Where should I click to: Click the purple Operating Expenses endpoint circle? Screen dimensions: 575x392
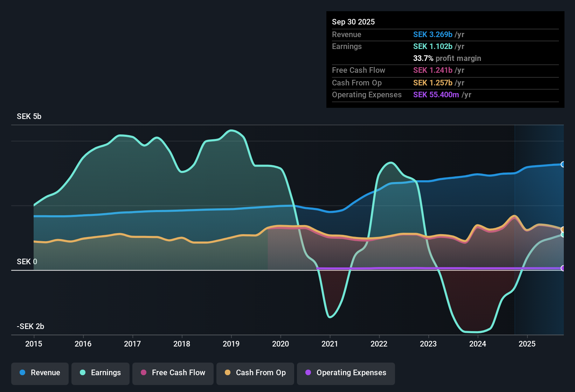click(563, 269)
